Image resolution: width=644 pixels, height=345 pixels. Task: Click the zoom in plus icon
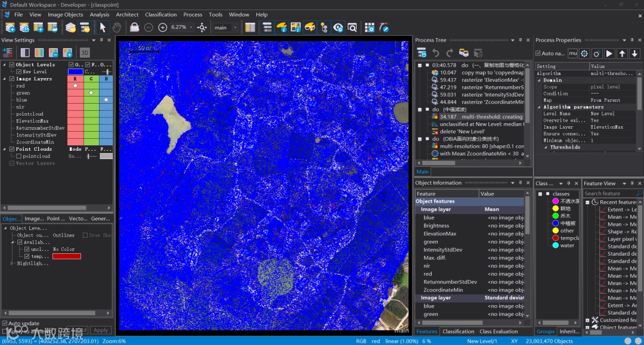[x=163, y=27]
